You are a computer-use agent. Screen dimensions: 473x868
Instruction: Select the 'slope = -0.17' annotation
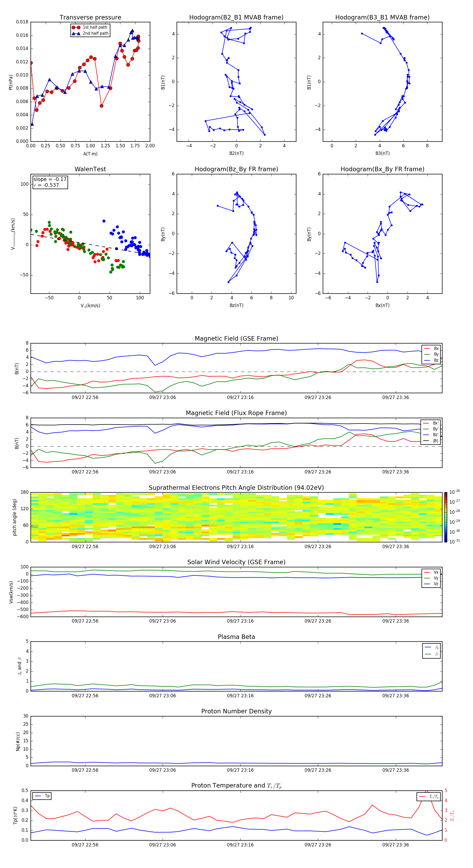click(50, 179)
